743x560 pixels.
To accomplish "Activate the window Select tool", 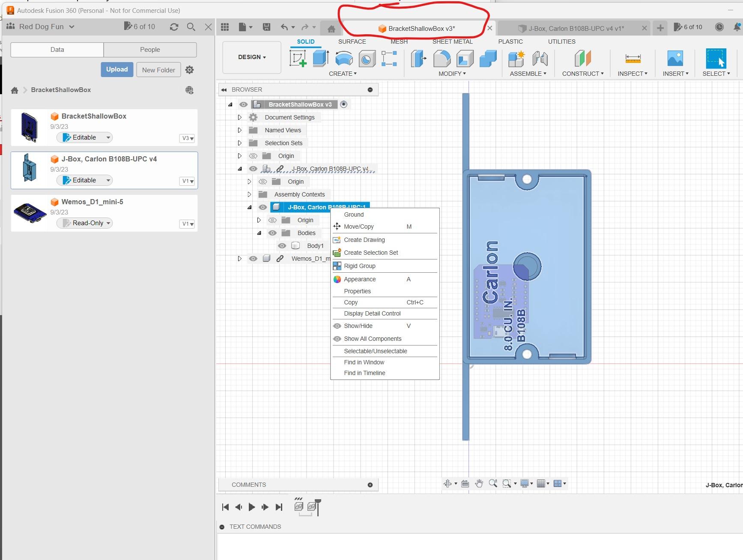I will click(x=716, y=58).
